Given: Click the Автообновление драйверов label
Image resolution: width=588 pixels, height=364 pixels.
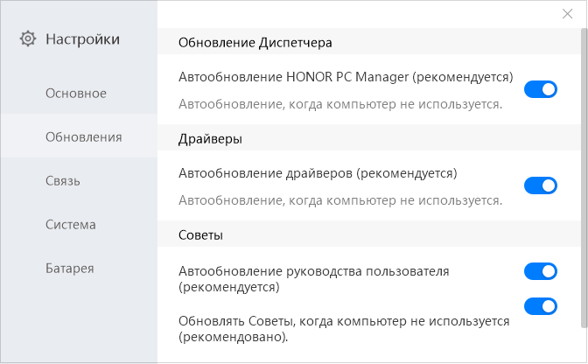Looking at the screenshot, I should 318,173.
